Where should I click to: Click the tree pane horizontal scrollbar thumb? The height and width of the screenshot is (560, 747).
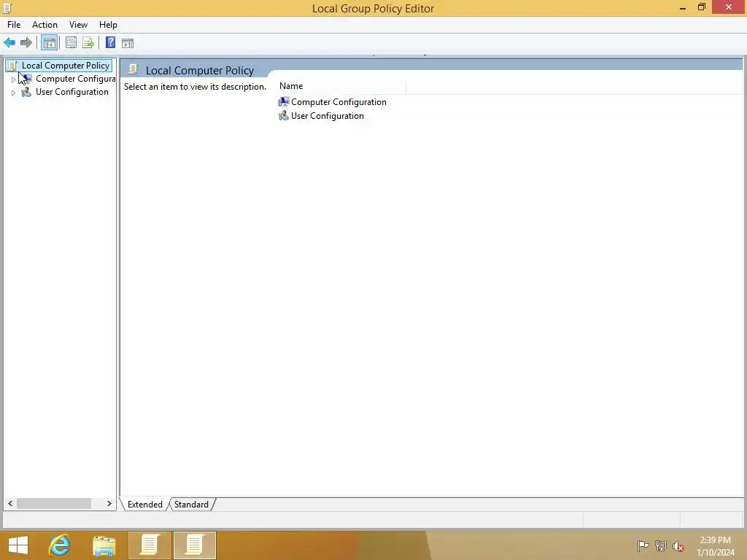click(54, 503)
